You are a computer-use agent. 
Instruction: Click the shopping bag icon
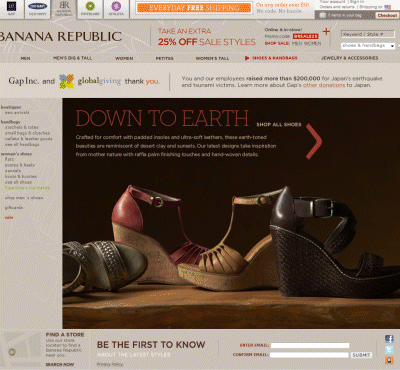coord(322,15)
